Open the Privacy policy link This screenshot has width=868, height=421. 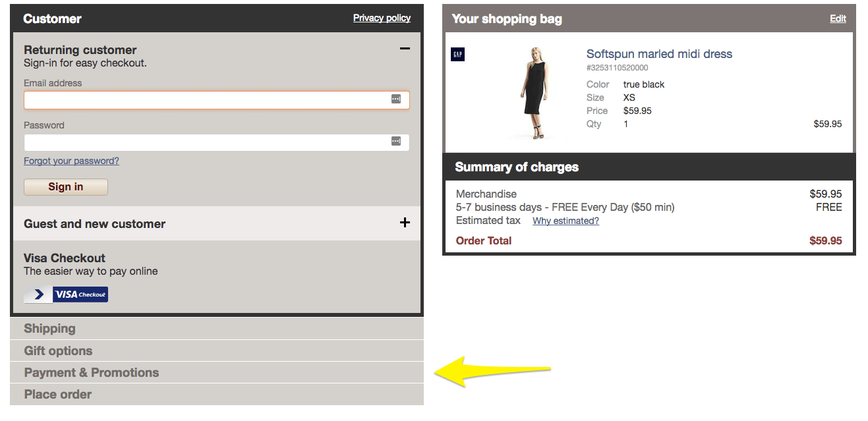click(382, 18)
